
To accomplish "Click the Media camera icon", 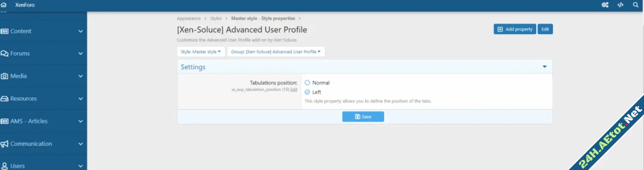I will pos(5,76).
